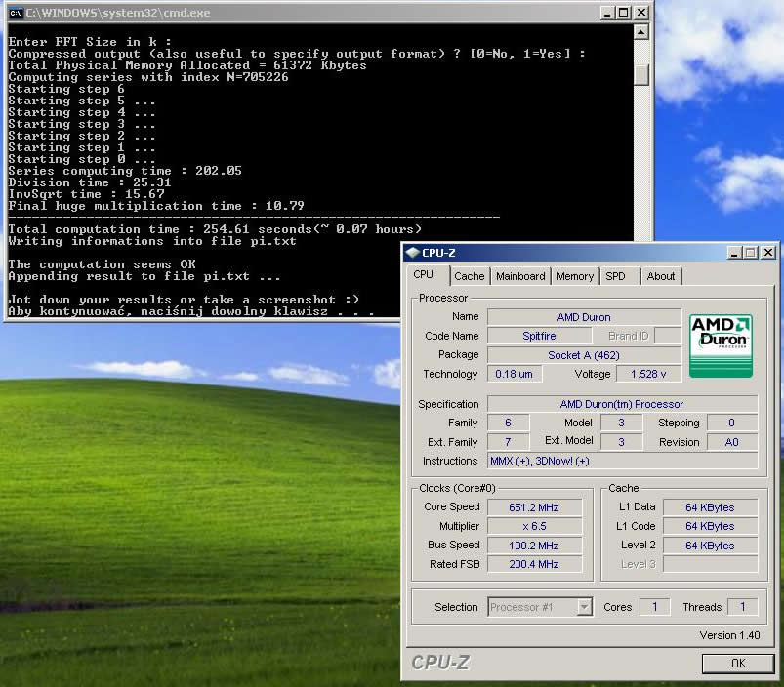Click the 'Total computation time' line
Viewport: 784px width, 687px height.
[215, 229]
